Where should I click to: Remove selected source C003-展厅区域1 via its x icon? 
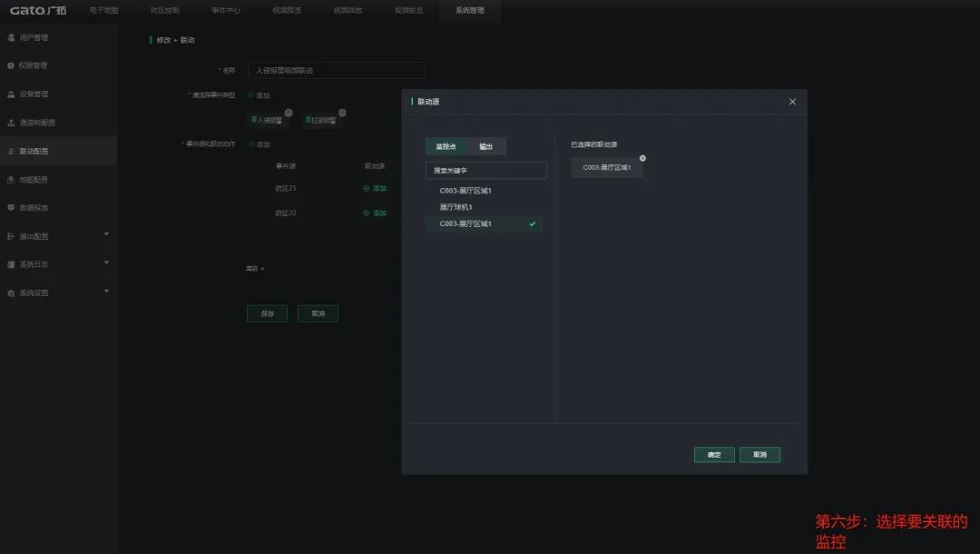[x=642, y=158]
